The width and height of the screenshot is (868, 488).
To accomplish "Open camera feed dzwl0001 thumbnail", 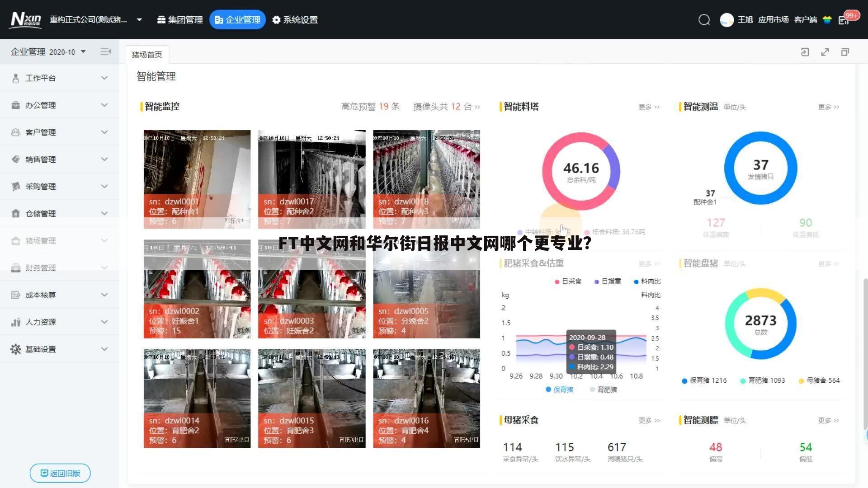I will 197,179.
